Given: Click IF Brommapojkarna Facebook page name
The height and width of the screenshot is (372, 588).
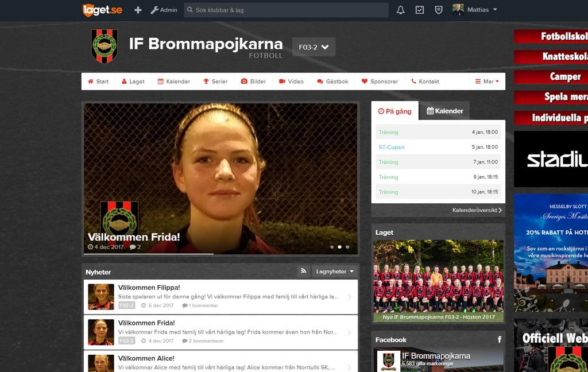Looking at the screenshot, I should point(436,356).
